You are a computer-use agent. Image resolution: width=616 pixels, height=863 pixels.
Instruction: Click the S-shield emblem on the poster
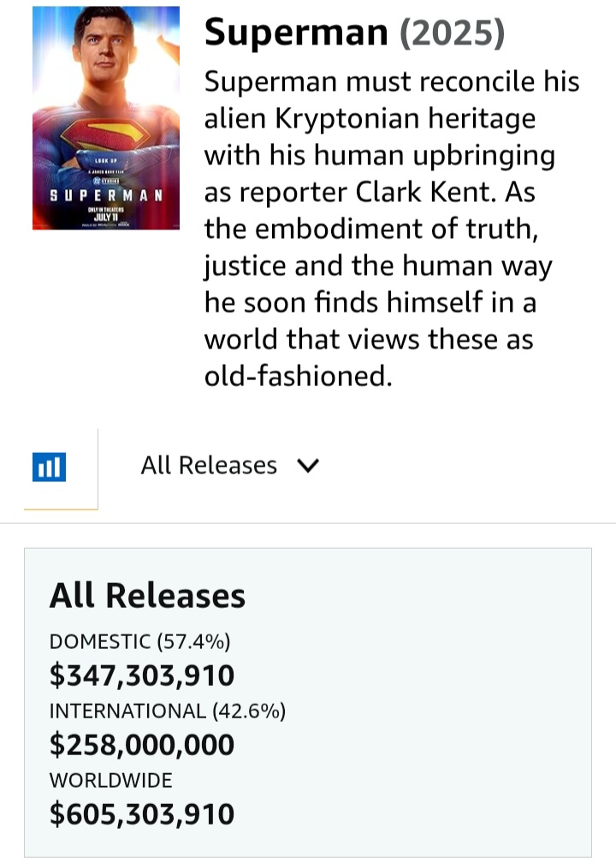pyautogui.click(x=104, y=134)
